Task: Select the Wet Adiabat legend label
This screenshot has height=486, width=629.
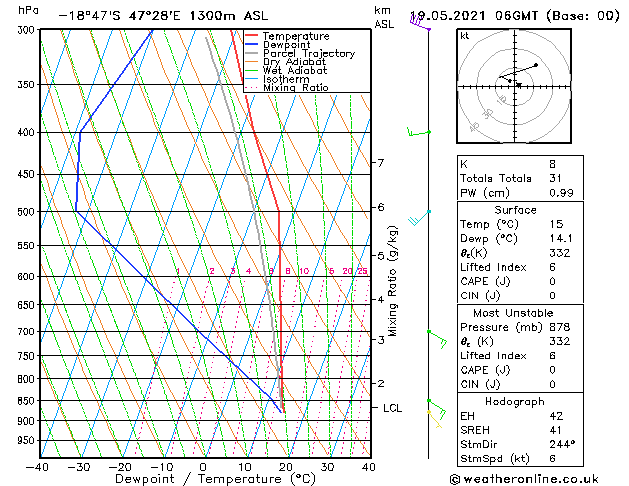Action: [295, 71]
